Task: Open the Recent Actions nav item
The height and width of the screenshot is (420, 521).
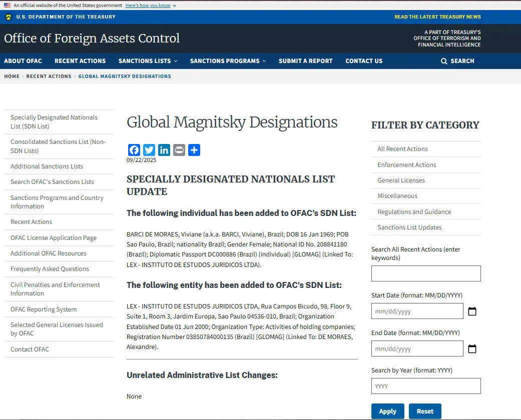Action: click(x=80, y=61)
